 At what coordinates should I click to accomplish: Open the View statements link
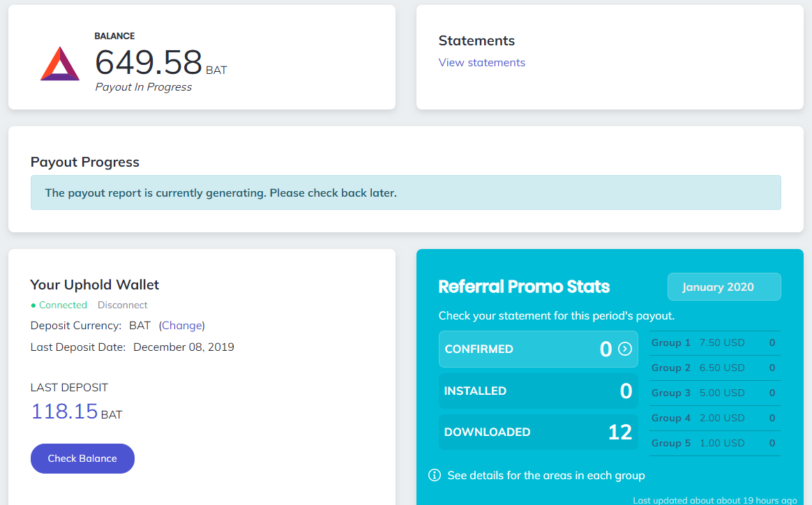[481, 63]
